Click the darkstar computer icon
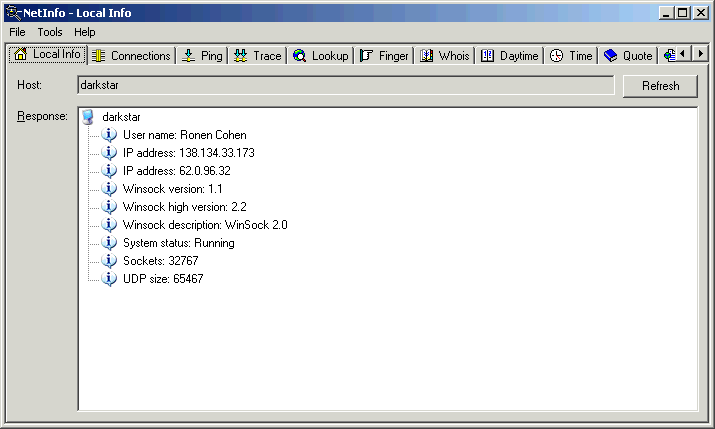This screenshot has height=429, width=715. [x=88, y=117]
